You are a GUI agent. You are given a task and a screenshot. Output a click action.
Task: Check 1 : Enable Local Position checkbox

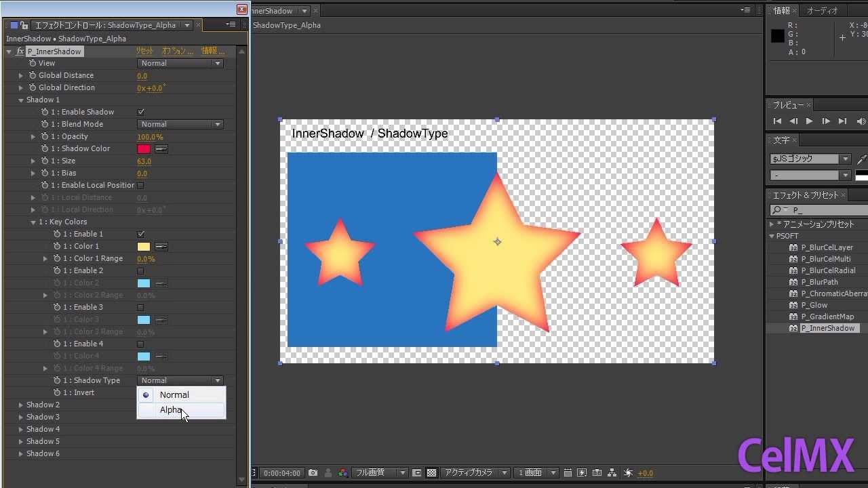[x=141, y=185]
